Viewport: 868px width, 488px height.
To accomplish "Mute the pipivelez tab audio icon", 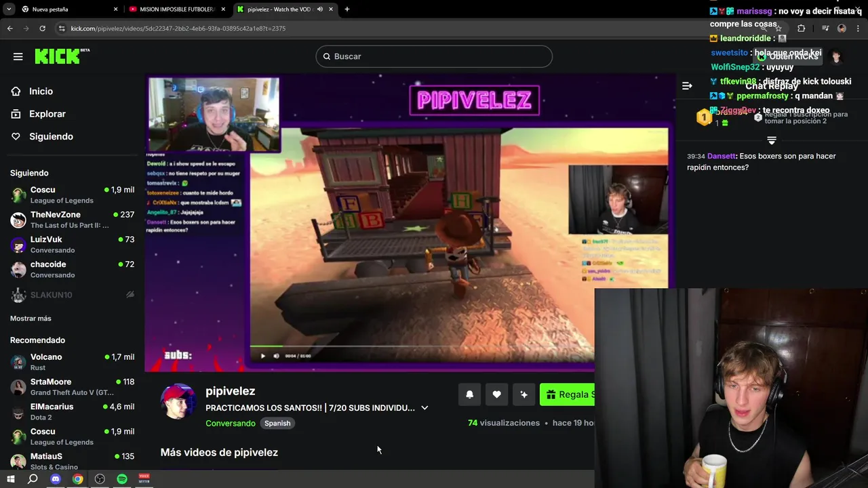I will click(321, 9).
